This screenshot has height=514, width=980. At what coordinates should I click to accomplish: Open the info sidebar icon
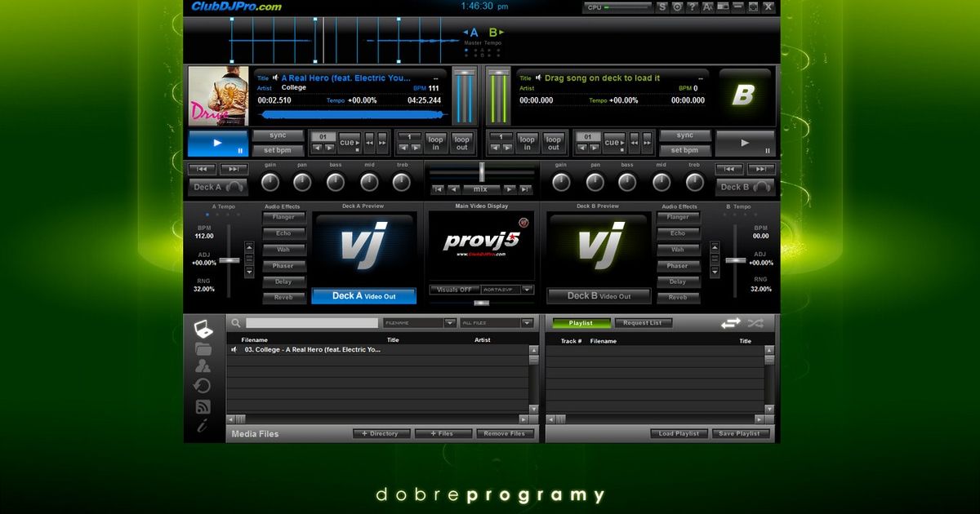click(203, 426)
